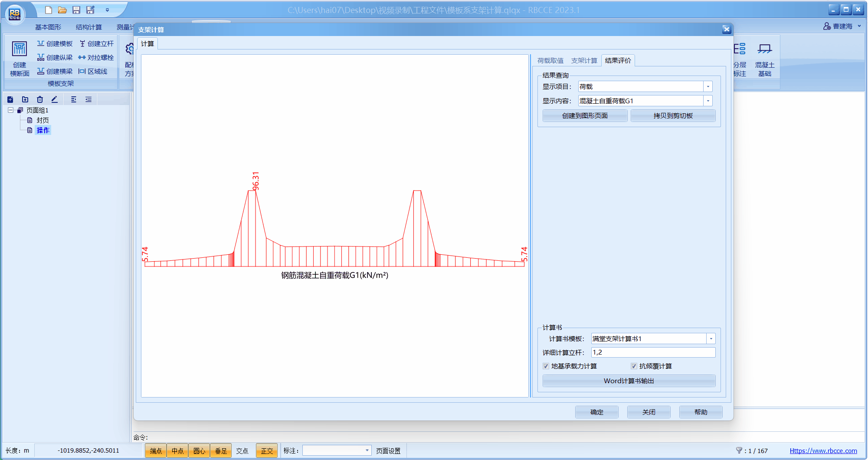Click the new file icon in quick toolbar
This screenshot has height=460, width=868.
point(49,10)
